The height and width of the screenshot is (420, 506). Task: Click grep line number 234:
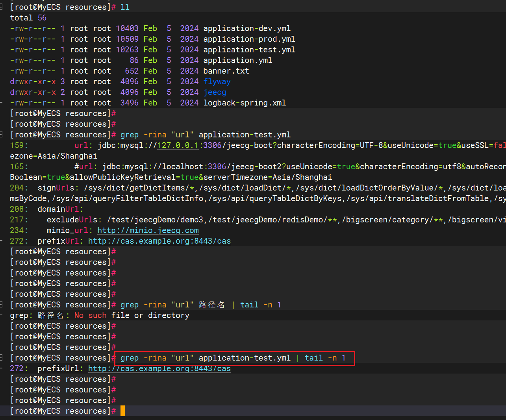point(19,230)
